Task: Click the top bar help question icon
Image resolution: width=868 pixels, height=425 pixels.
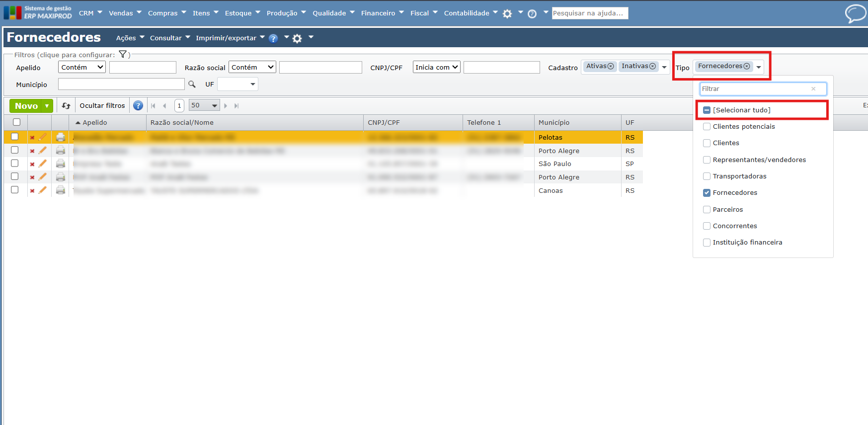Action: (532, 14)
